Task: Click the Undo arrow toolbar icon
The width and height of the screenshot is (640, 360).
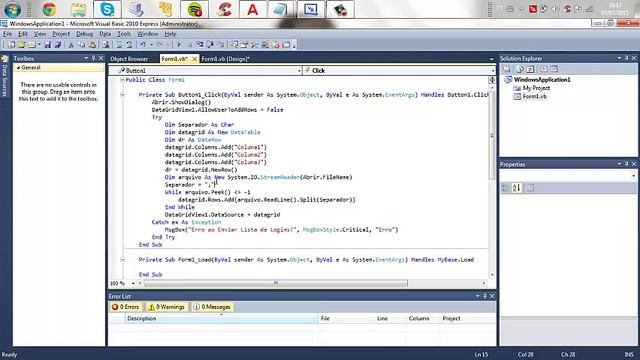Action: pyautogui.click(x=142, y=45)
